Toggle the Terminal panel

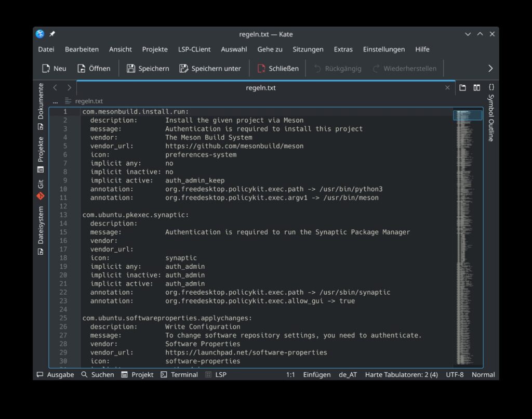point(179,374)
